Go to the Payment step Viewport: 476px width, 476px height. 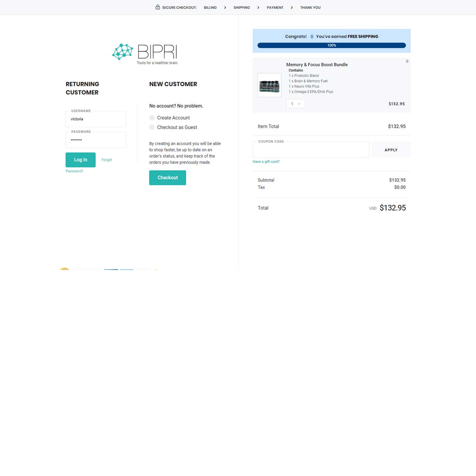(x=275, y=7)
